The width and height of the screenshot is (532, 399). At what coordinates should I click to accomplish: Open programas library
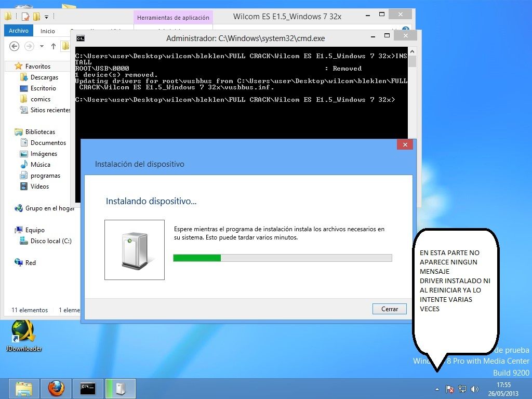pos(46,176)
